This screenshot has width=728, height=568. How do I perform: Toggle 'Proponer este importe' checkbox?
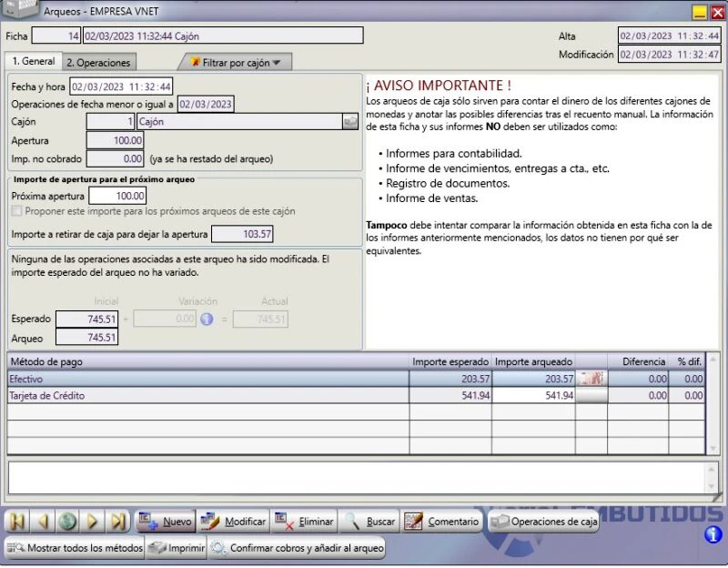16,211
